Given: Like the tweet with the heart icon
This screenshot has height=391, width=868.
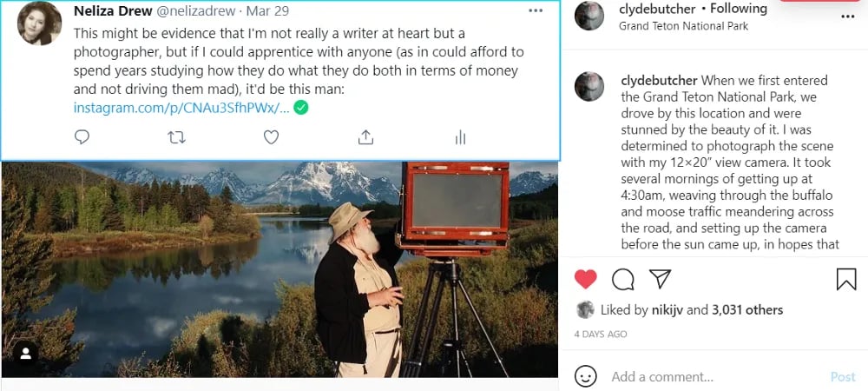Looking at the screenshot, I should (x=271, y=136).
